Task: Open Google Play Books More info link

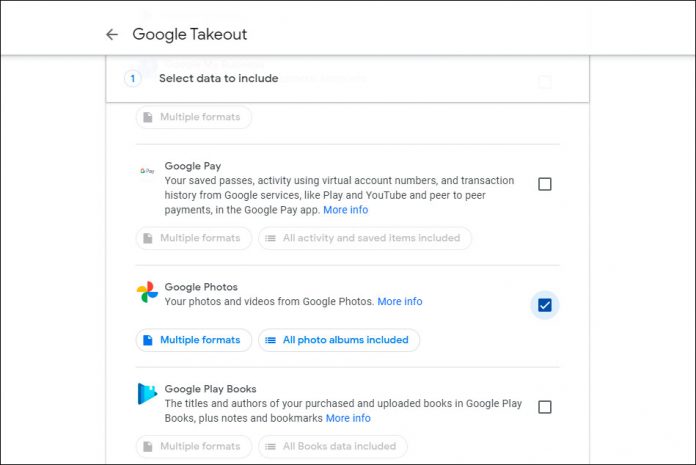Action: 348,418
